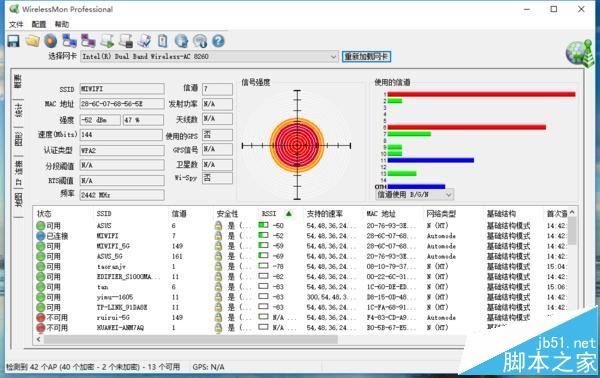Viewport: 600px width, 378px height.
Task: Click the signal strength radar display
Action: pyautogui.click(x=297, y=145)
